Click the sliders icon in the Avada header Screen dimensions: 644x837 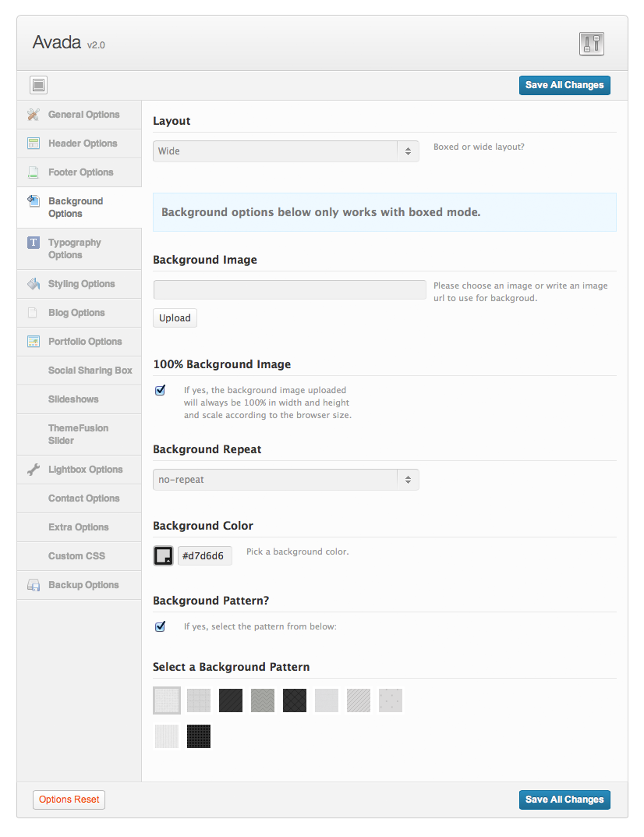coord(592,44)
